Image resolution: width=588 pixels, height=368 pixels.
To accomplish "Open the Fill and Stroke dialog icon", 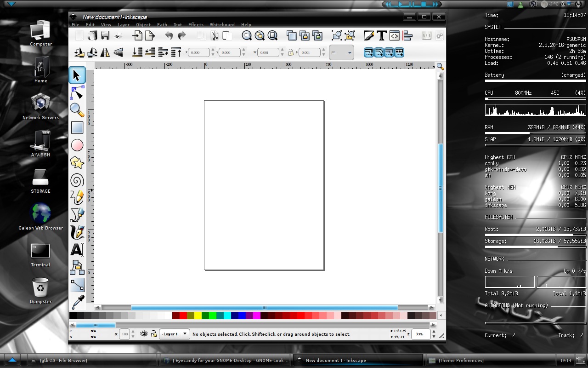I will 369,35.
